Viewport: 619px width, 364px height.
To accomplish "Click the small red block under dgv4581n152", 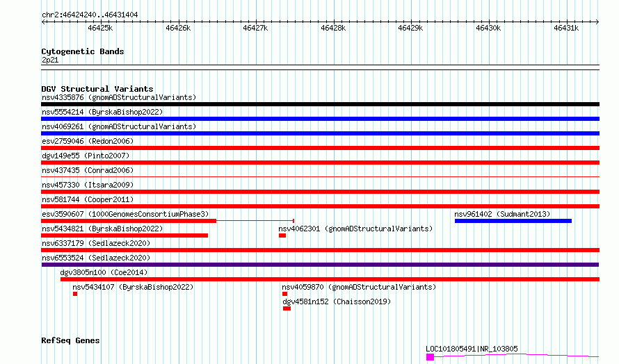I will tap(287, 308).
